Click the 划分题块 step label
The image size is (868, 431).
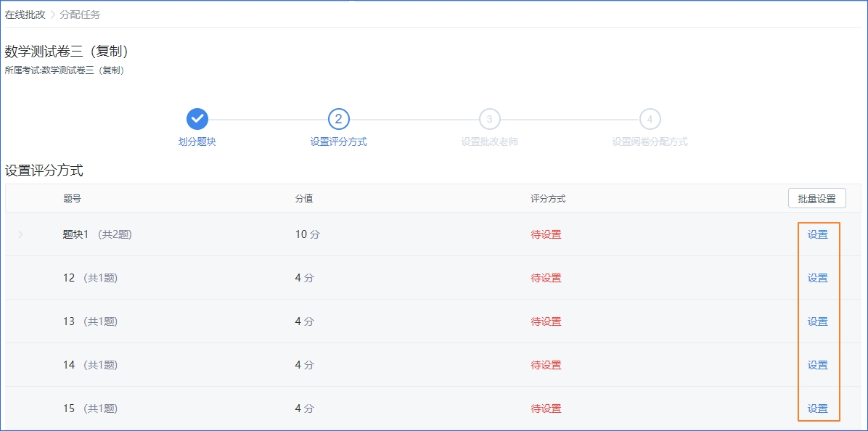(x=197, y=141)
